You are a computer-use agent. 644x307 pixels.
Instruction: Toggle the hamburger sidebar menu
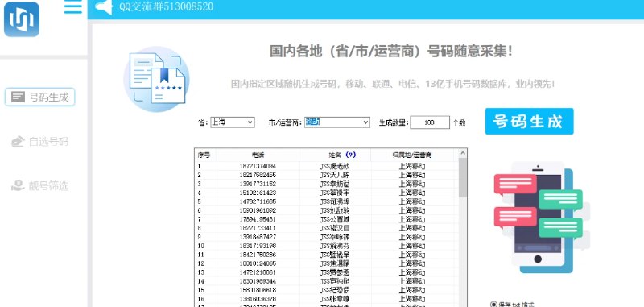pos(73,7)
